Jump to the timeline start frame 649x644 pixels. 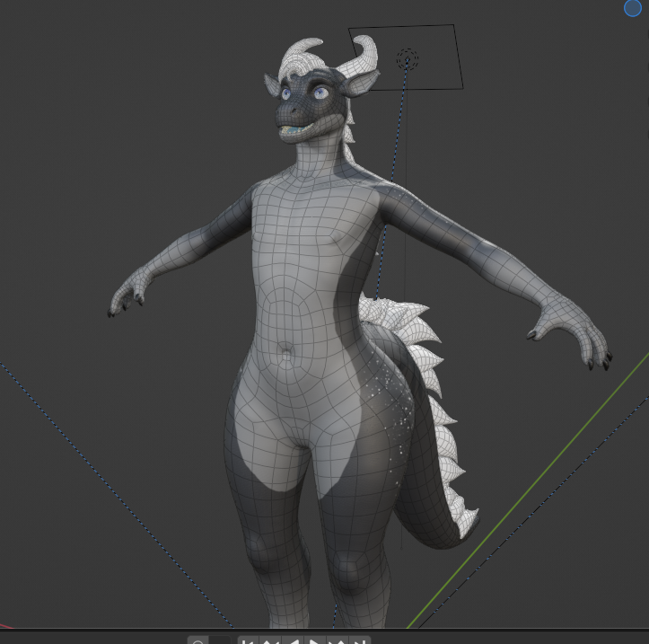[248, 640]
